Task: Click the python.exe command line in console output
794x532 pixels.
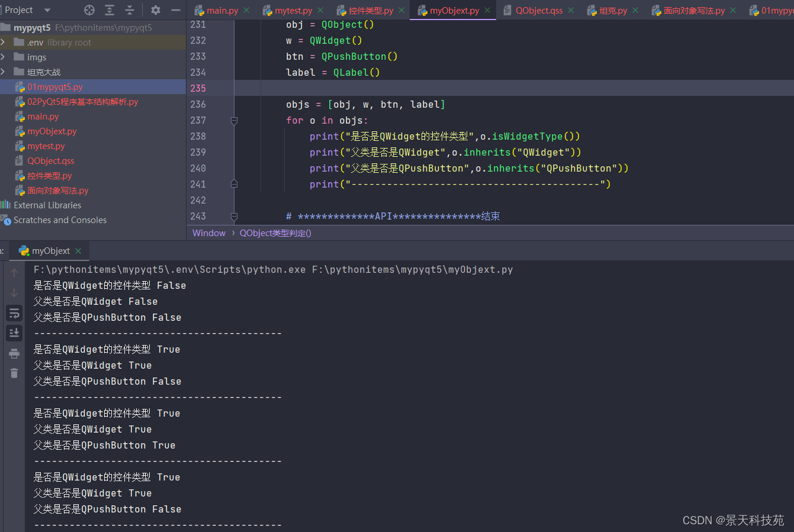Action: point(273,270)
